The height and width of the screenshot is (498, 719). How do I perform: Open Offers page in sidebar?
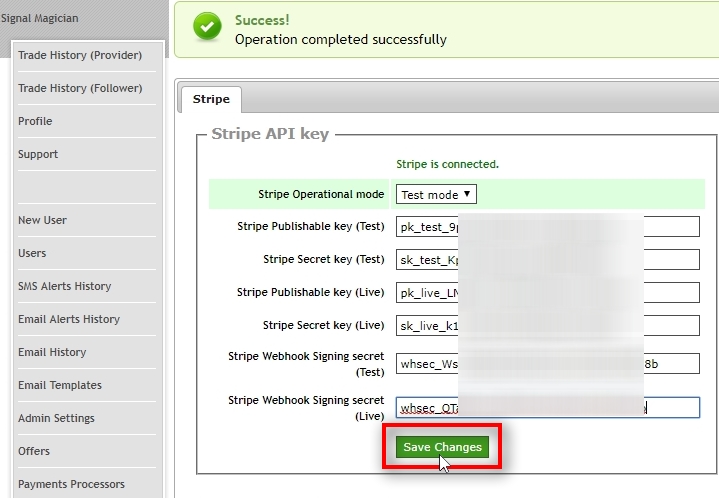(x=34, y=451)
